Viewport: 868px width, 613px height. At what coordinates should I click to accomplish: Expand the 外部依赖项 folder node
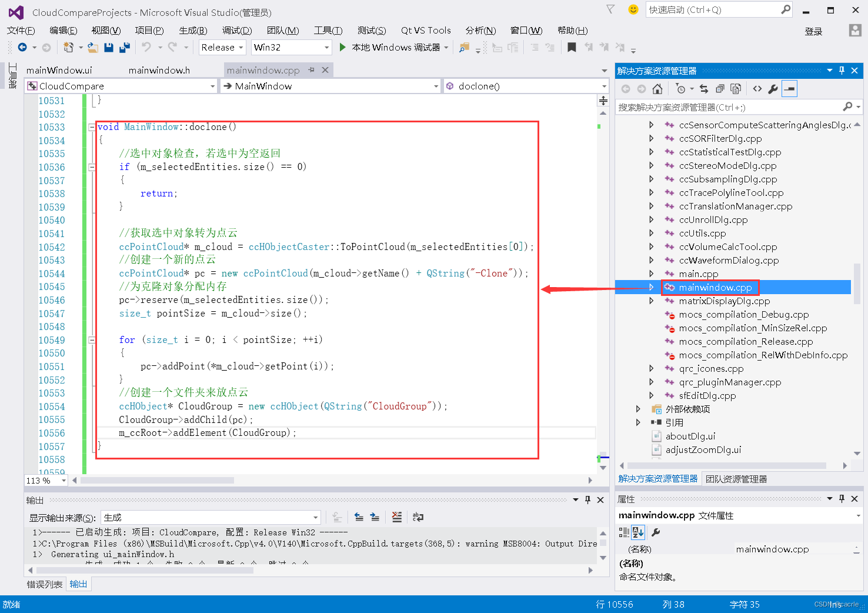click(638, 409)
